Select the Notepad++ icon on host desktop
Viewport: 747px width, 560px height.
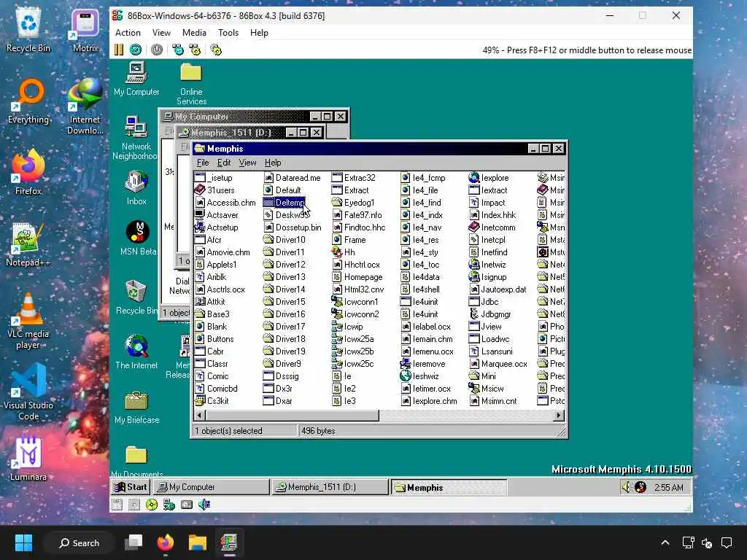pyautogui.click(x=28, y=244)
